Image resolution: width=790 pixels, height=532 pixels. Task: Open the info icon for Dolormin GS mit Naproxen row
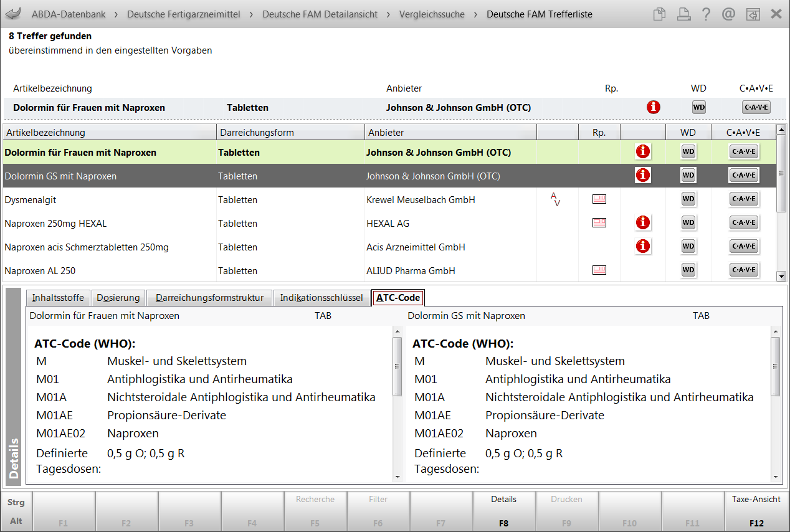pos(643,175)
